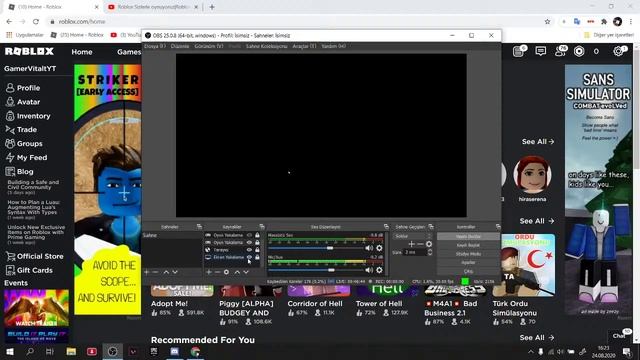Mute the Masaüstü Ses audio channel
640x360 pixels.
point(369,248)
